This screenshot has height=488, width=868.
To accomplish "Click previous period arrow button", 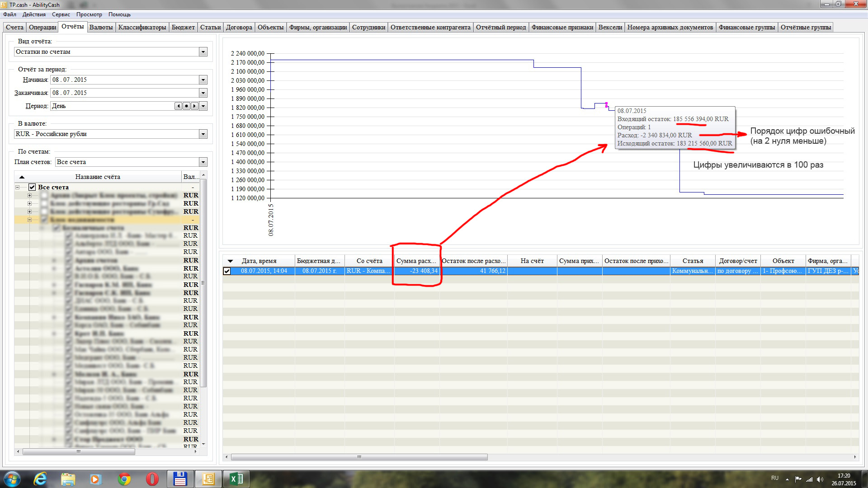I will [x=179, y=106].
